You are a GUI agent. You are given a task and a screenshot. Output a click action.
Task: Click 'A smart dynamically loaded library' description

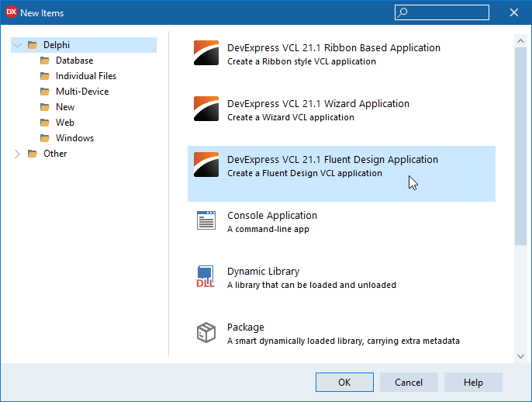(343, 341)
